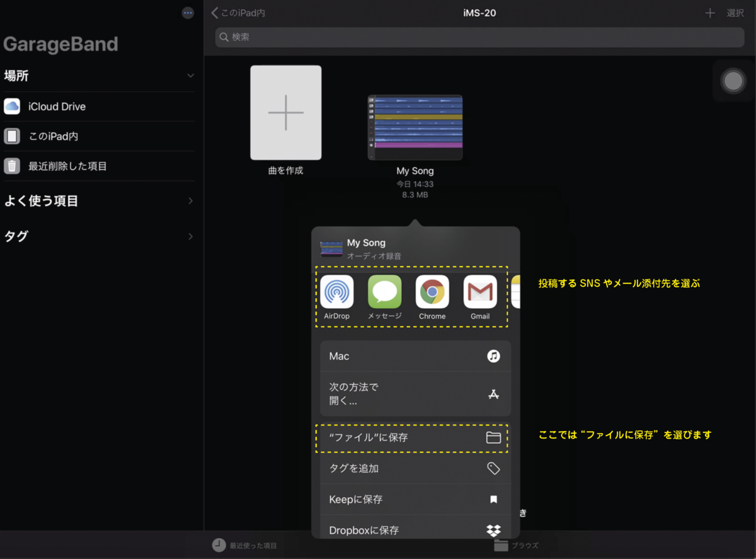Choose “ファイル”に保存 option

click(x=415, y=437)
